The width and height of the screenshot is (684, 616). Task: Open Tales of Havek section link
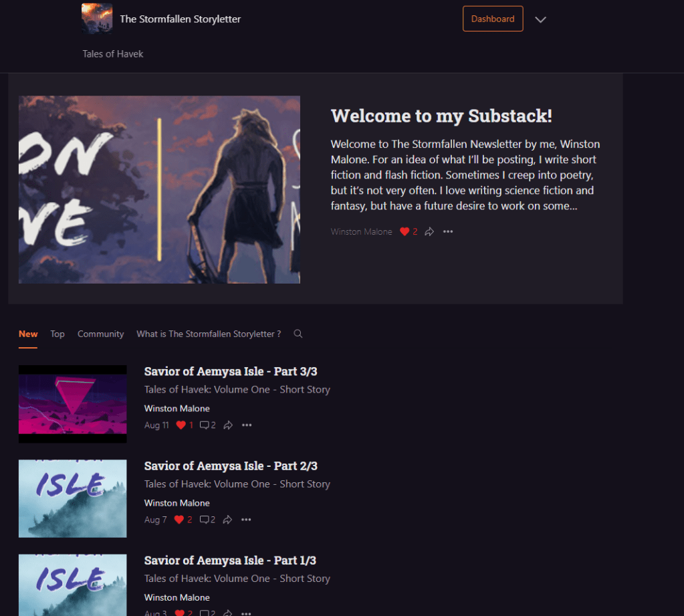click(x=113, y=54)
